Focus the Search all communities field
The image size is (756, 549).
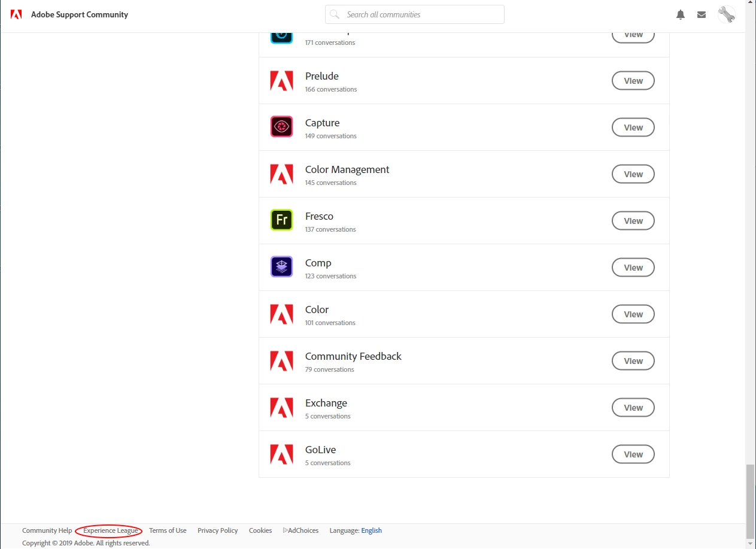[415, 14]
